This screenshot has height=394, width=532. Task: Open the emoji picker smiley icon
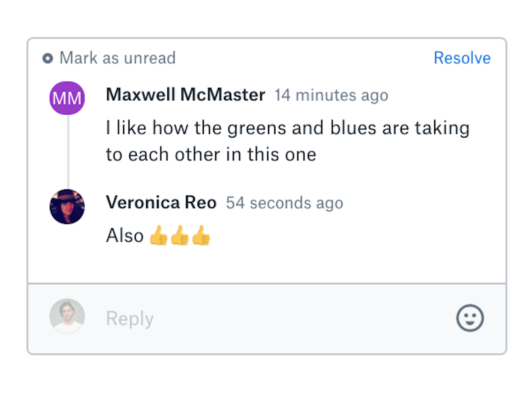tap(470, 318)
